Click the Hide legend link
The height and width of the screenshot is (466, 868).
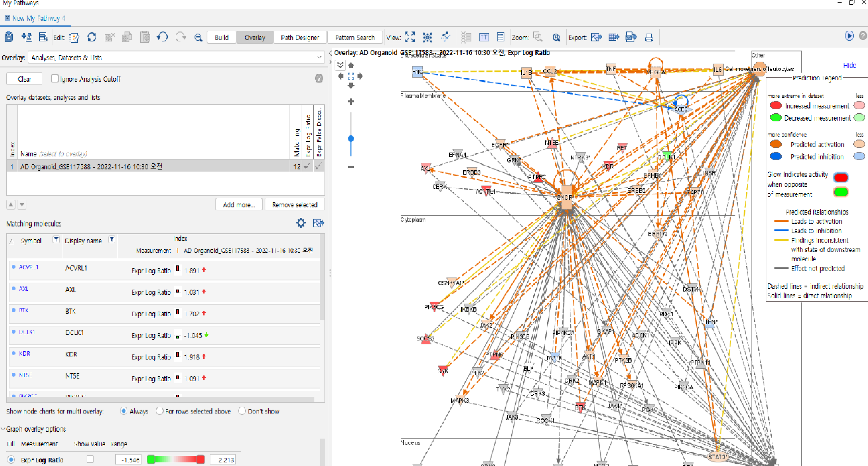849,65
